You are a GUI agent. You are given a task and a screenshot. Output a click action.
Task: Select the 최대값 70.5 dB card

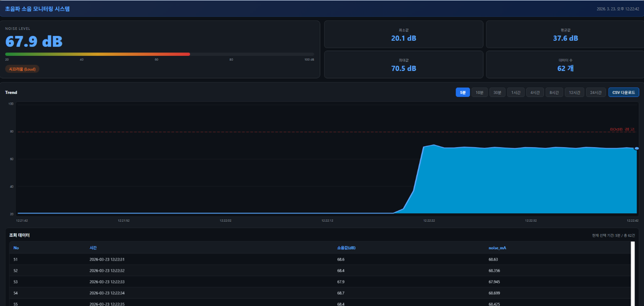coord(403,64)
